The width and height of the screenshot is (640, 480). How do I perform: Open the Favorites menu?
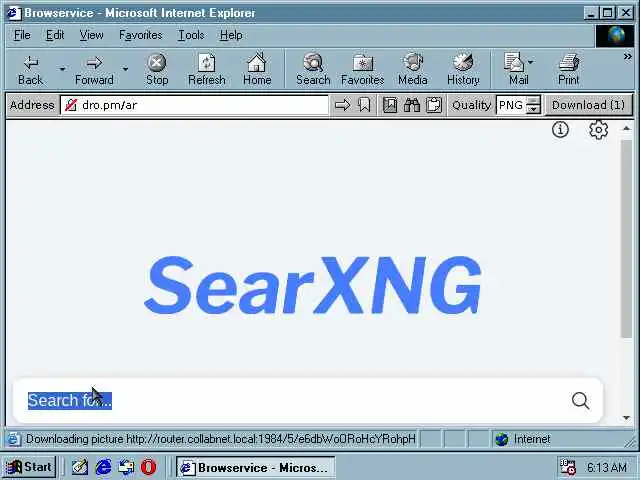pos(140,36)
